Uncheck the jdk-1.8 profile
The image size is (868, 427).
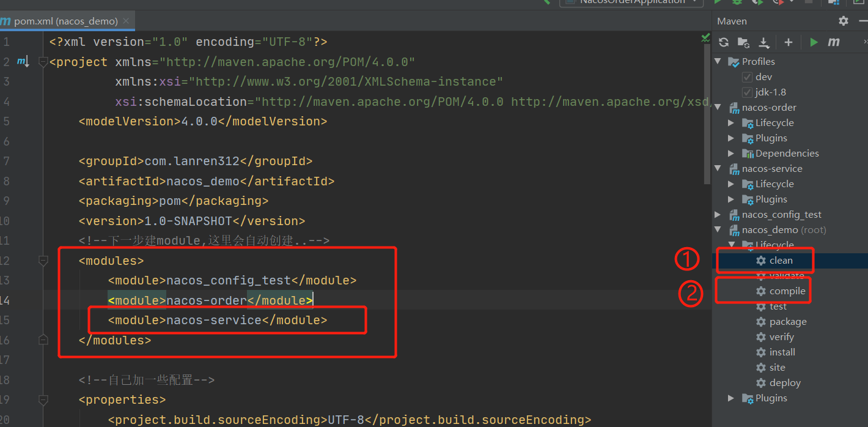(747, 92)
